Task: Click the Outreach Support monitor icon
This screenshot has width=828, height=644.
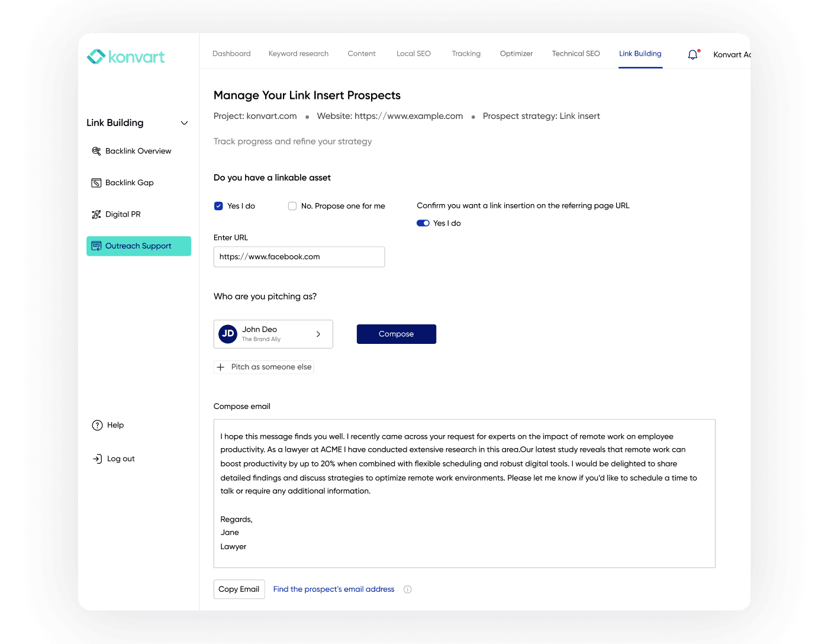Action: pyautogui.click(x=96, y=246)
